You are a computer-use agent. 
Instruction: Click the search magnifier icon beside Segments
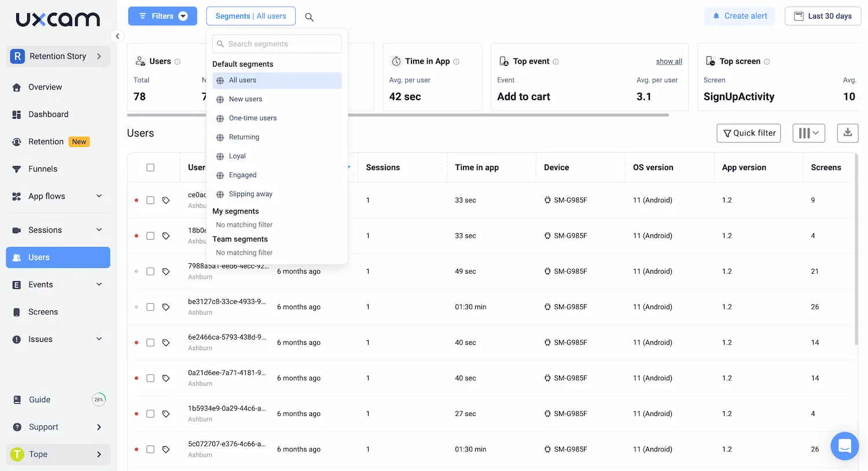[310, 17]
